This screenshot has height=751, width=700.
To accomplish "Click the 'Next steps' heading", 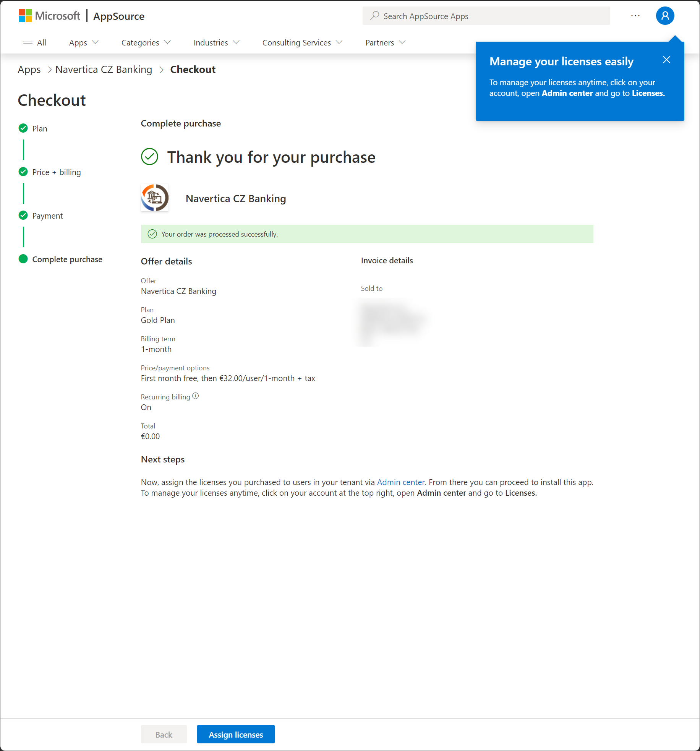I will [163, 459].
